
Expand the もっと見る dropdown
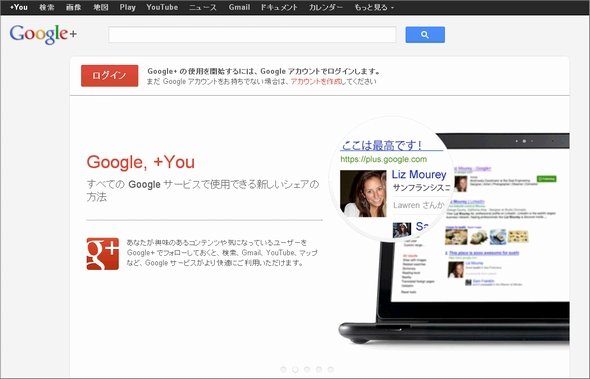[x=374, y=7]
